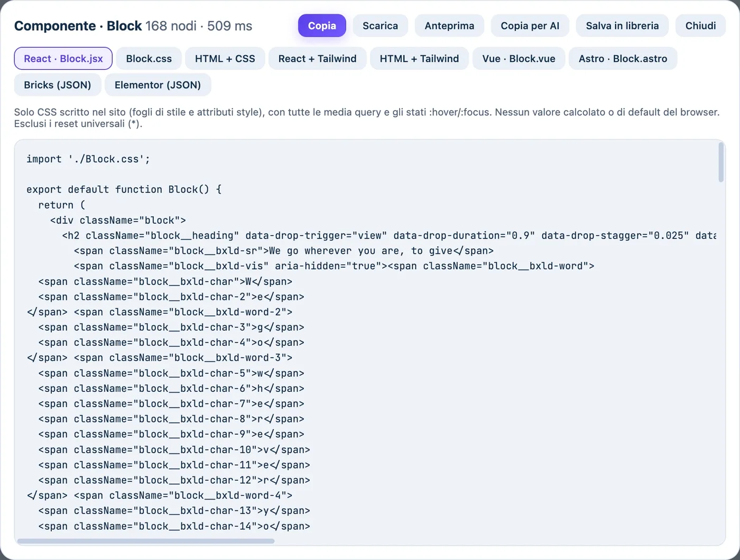740x560 pixels.
Task: Open the Anteprima preview
Action: [x=449, y=25]
